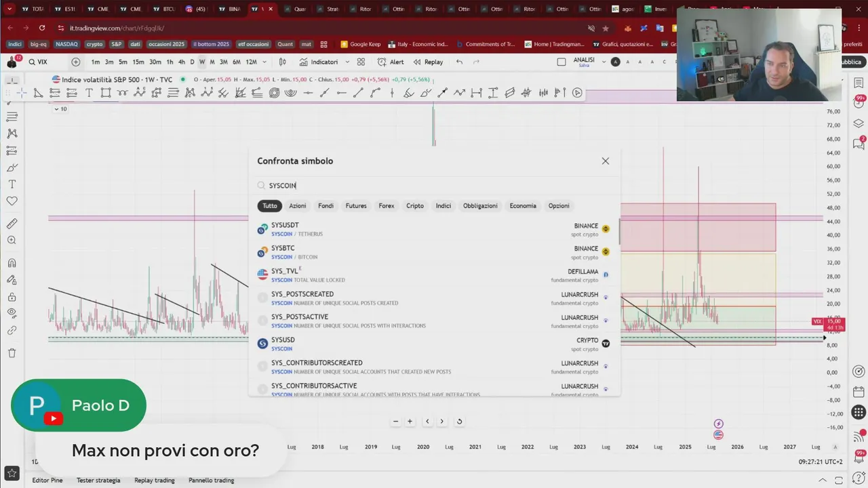868x488 pixels.
Task: Open favorites heart icon in left toolbar
Action: (12, 201)
